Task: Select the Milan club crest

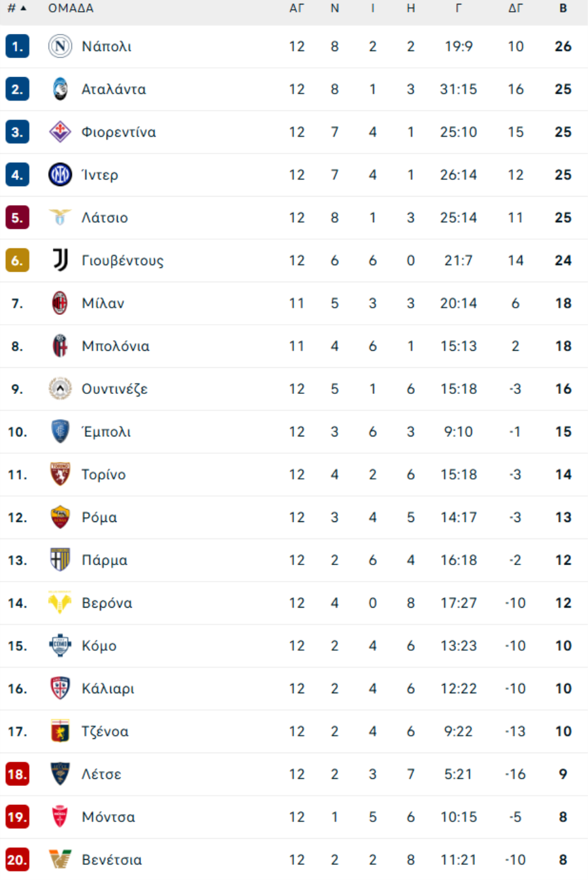Action: pyautogui.click(x=60, y=303)
